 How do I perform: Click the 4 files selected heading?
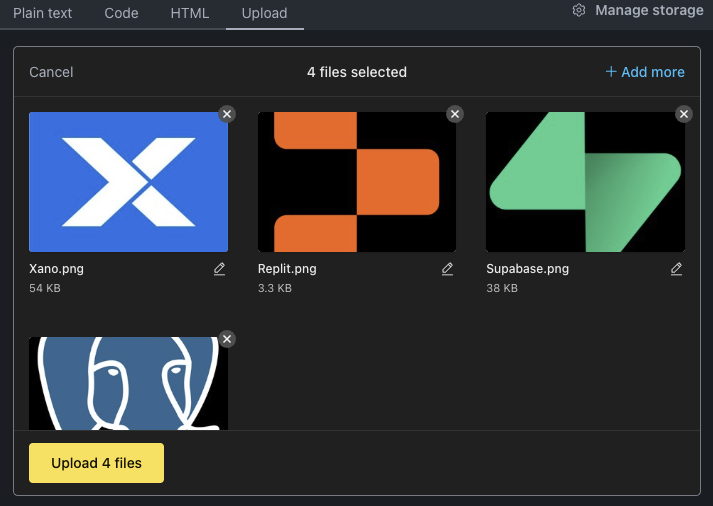tap(357, 72)
